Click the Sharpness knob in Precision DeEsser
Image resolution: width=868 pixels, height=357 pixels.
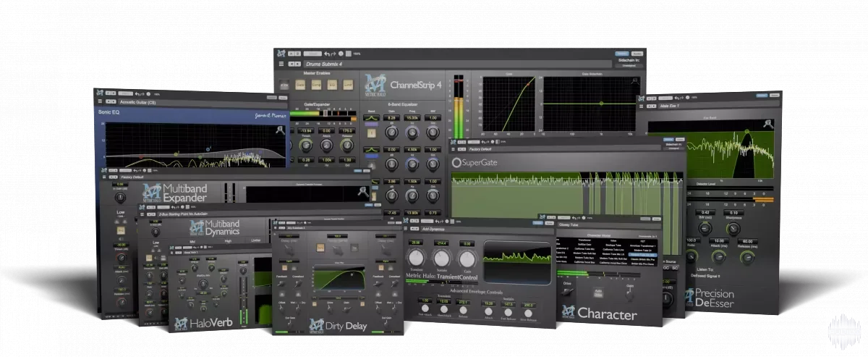click(x=733, y=229)
